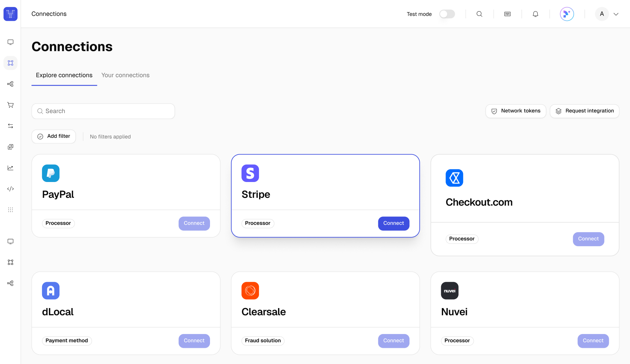Open the AI assistant sparkle icon
Viewport: 630px width, 364px height.
567,14
